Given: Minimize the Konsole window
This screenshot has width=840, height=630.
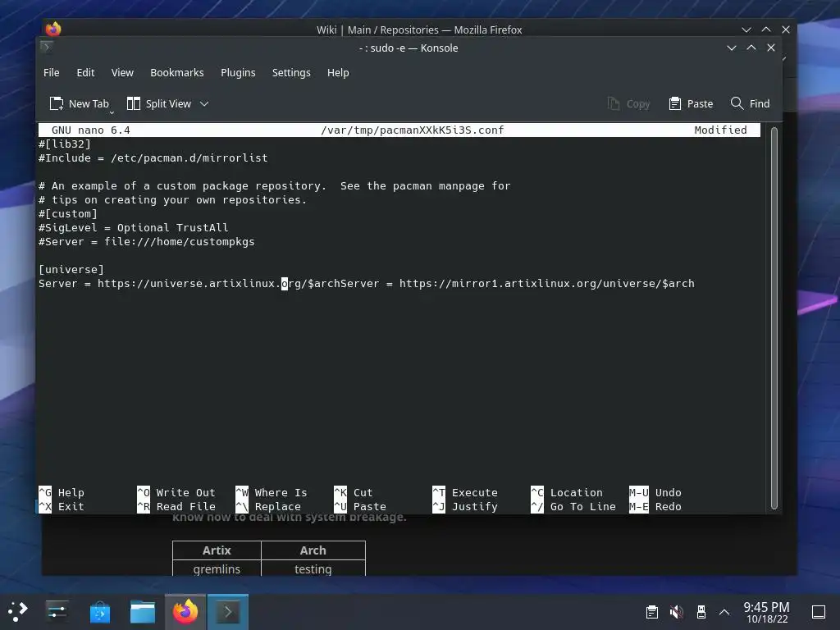Looking at the screenshot, I should pyautogui.click(x=731, y=48).
